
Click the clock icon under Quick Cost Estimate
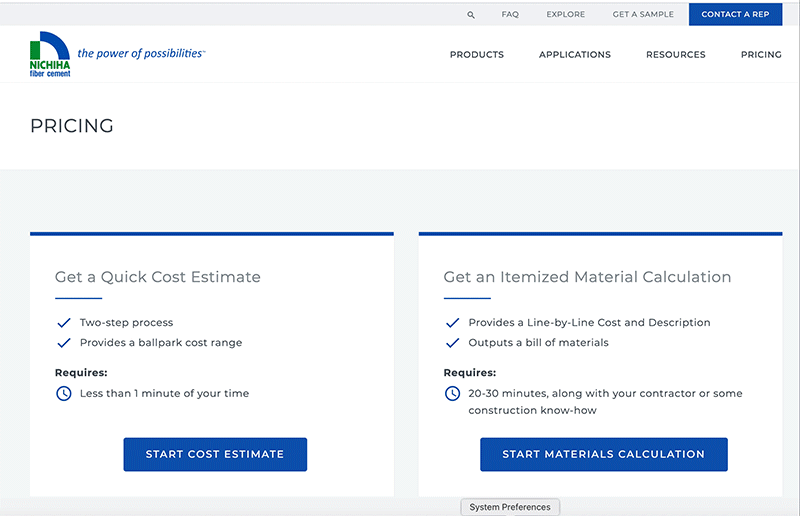64,393
